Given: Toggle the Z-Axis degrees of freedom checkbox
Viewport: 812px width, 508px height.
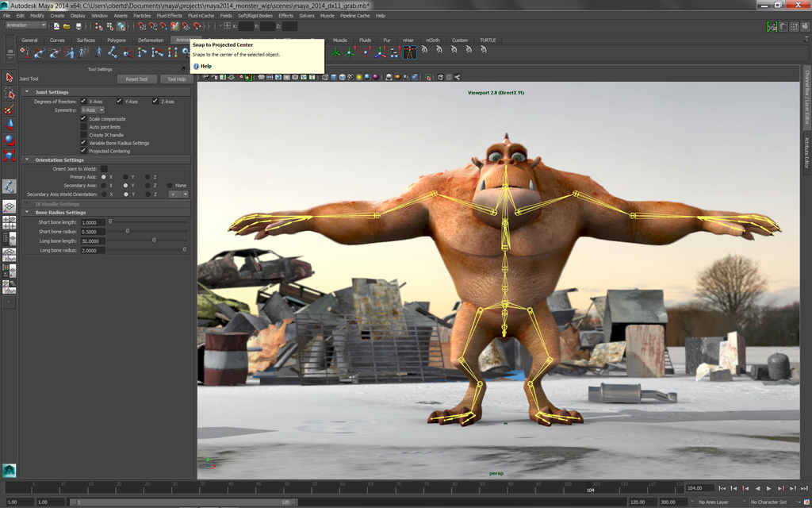Looking at the screenshot, I should coord(155,101).
